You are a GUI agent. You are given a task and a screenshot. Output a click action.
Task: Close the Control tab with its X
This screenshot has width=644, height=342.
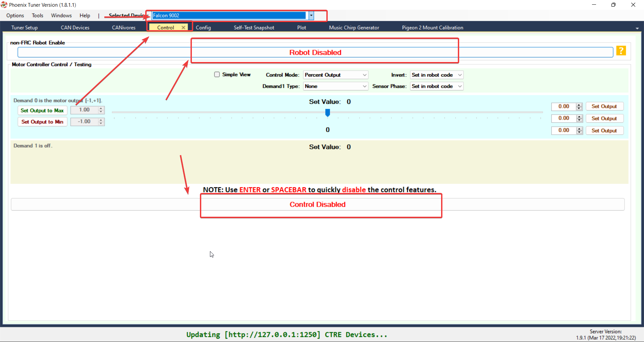183,27
